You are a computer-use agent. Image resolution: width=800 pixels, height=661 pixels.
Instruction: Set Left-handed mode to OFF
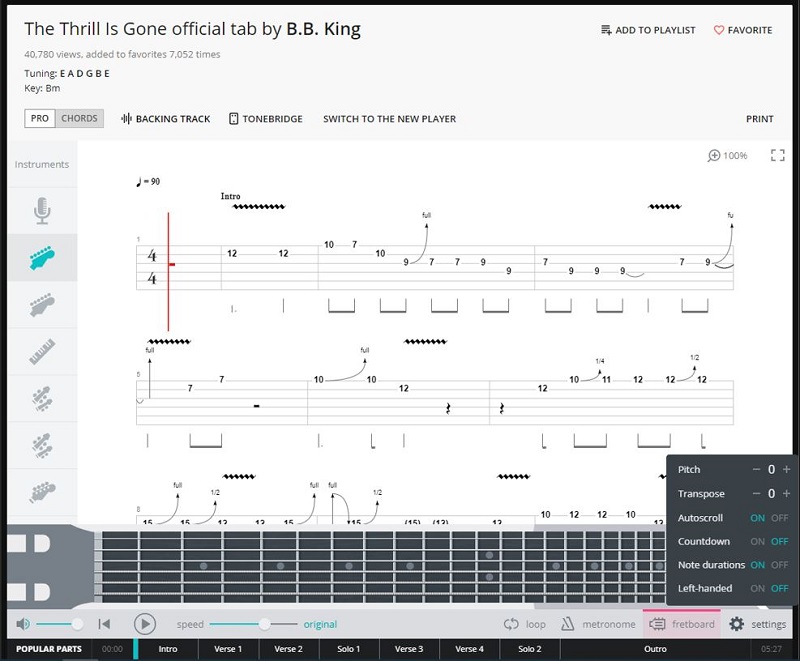780,588
